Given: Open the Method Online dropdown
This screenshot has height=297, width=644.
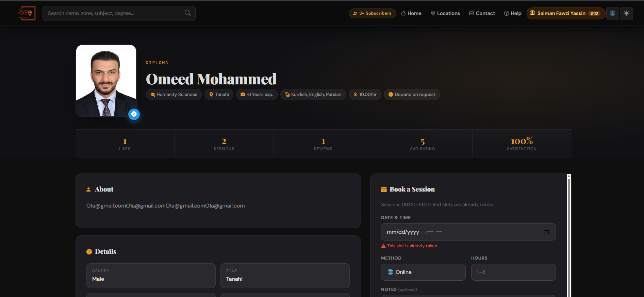Looking at the screenshot, I should click(423, 272).
